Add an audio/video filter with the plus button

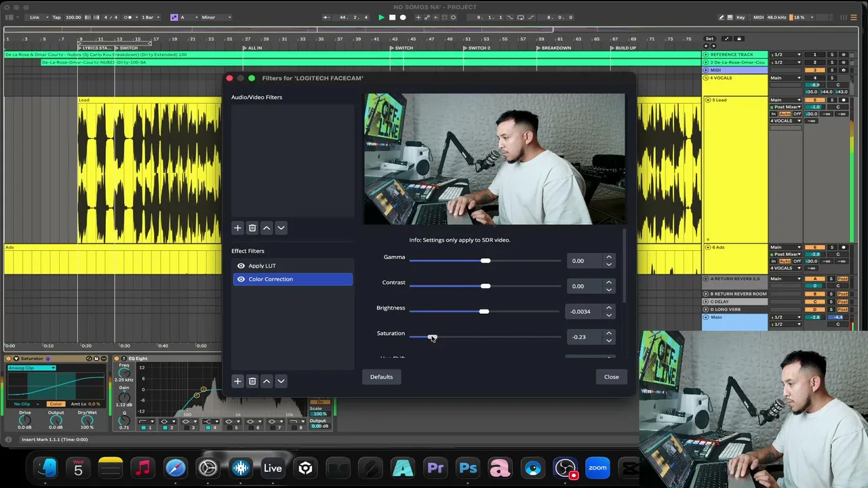pyautogui.click(x=237, y=228)
